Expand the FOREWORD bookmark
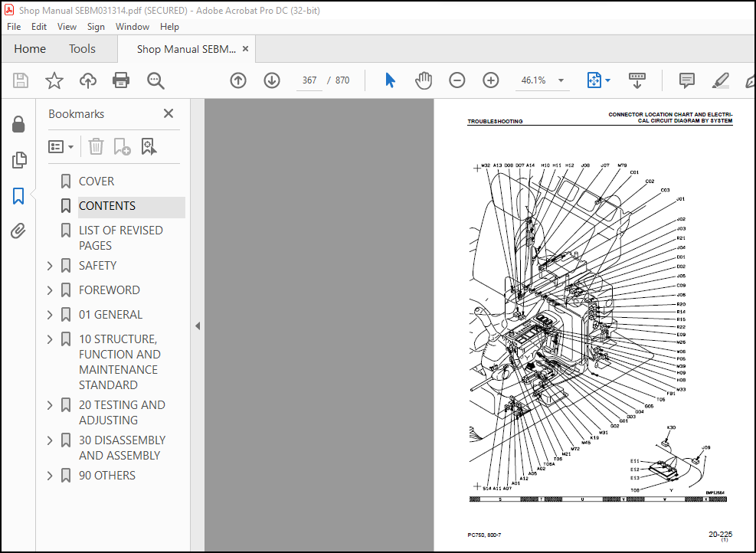The height and width of the screenshot is (553, 756). point(50,290)
